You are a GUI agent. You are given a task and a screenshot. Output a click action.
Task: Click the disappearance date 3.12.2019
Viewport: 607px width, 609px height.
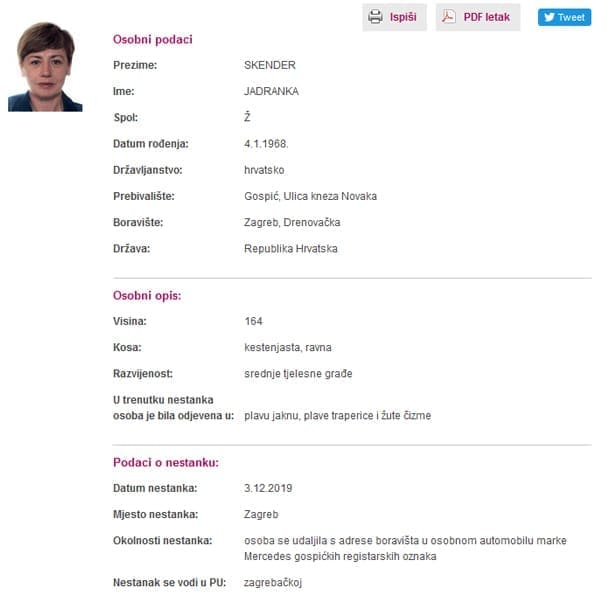coord(267,488)
